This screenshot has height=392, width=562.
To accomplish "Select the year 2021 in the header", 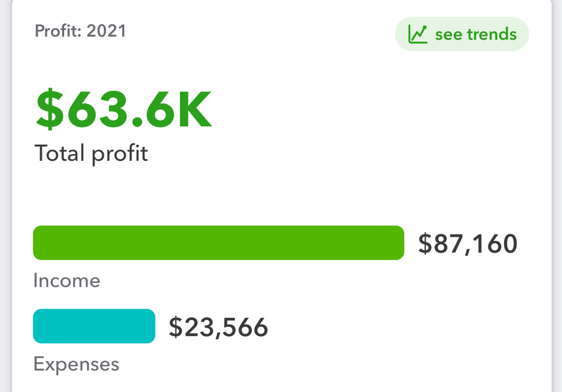I will click(106, 30).
